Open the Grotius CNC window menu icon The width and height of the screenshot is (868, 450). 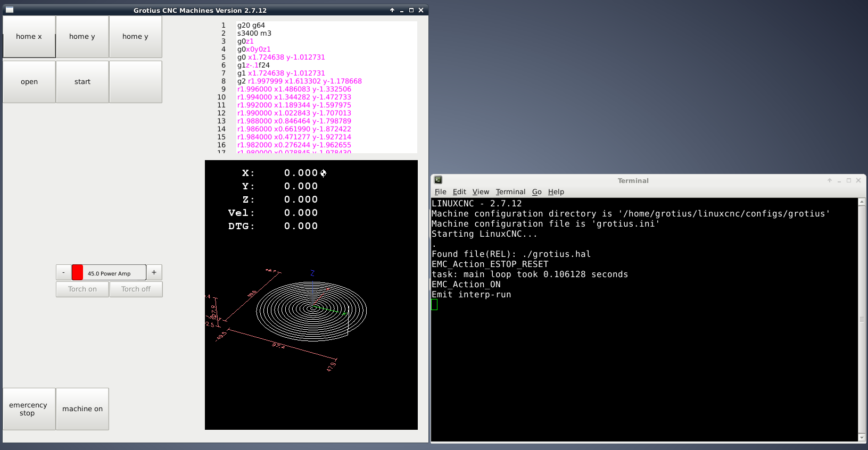click(x=10, y=10)
